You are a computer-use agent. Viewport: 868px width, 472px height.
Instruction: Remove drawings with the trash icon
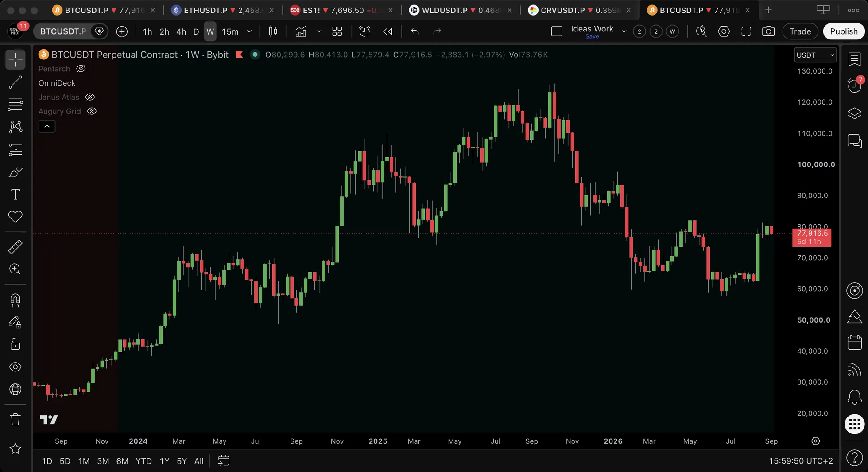tap(15, 419)
